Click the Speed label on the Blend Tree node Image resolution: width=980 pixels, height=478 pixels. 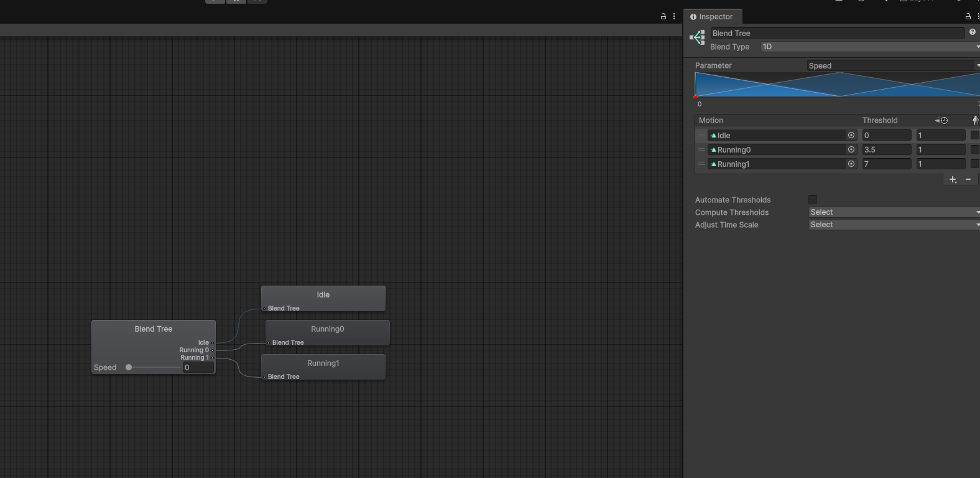tap(105, 367)
